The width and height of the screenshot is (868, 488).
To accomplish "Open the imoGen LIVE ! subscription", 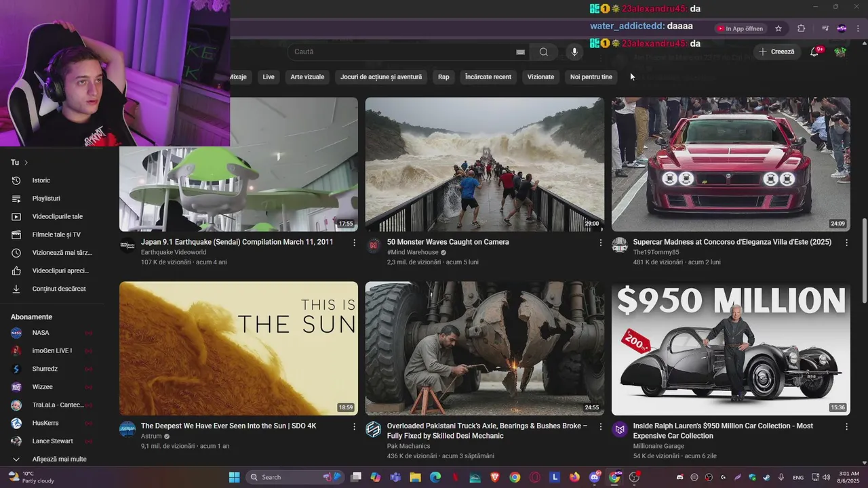I will click(51, 350).
